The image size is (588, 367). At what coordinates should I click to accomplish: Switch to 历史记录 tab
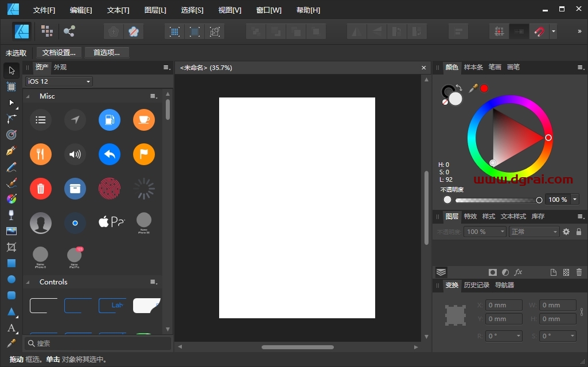click(x=477, y=285)
